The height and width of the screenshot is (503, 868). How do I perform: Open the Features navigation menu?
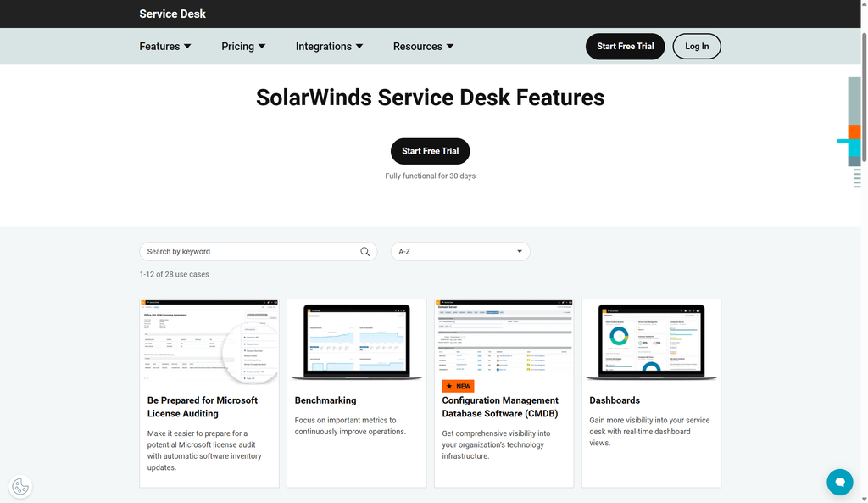(x=165, y=46)
